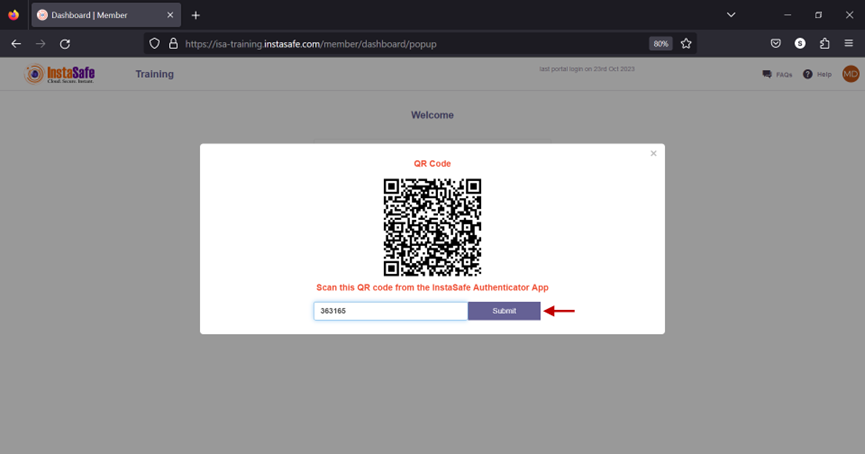This screenshot has width=865, height=454.
Task: Expand the list all tabs chevron
Action: click(731, 15)
